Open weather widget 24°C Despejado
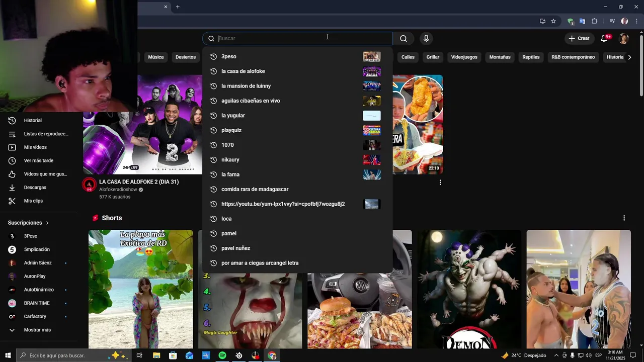 point(524,355)
